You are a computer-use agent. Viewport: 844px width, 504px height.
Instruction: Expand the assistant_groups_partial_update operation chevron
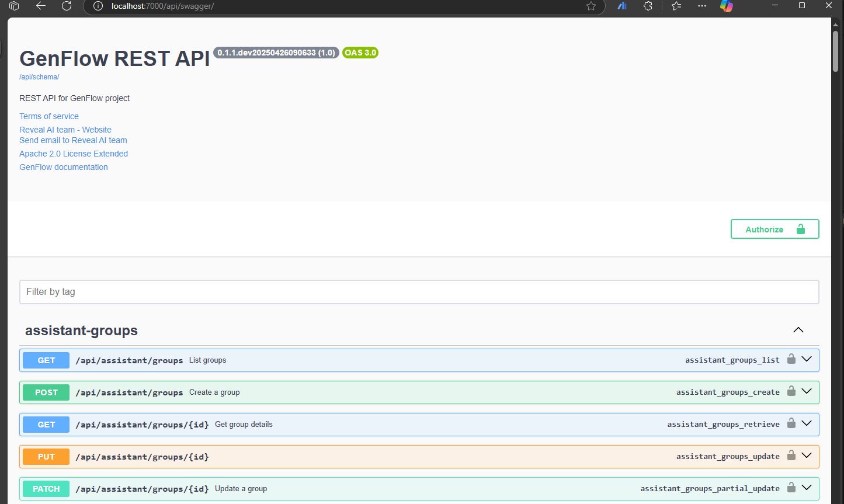pos(807,488)
